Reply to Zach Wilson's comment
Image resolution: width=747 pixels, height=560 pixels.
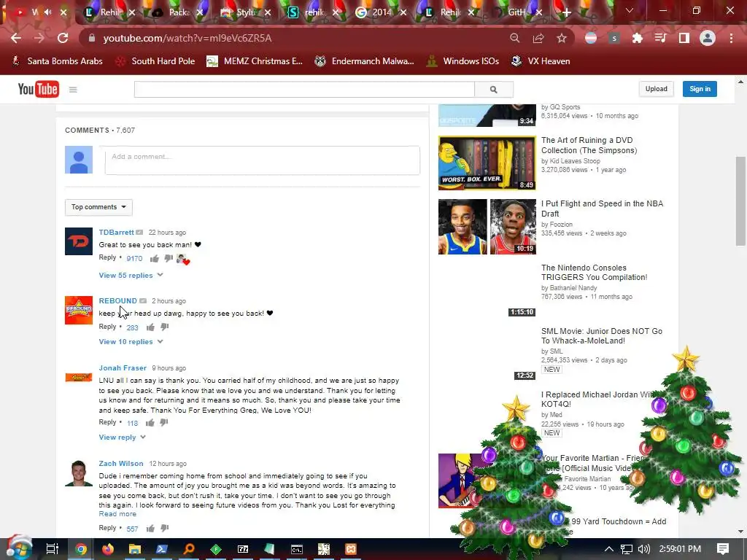pos(107,528)
